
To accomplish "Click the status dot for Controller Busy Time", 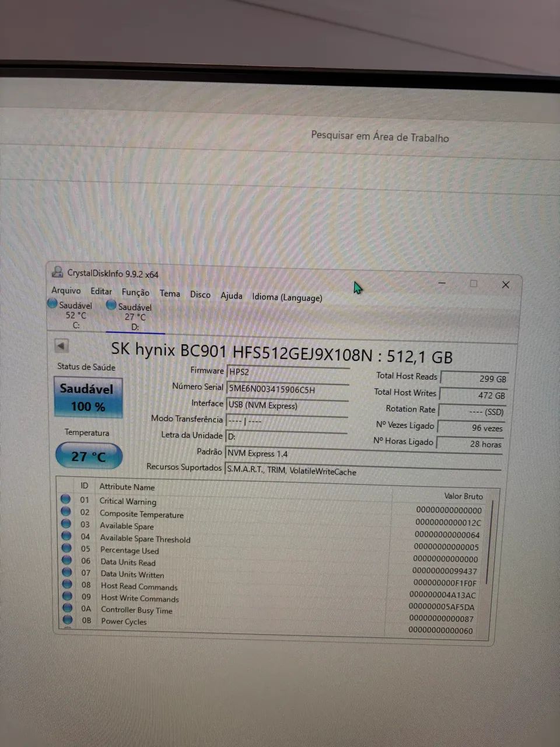I will [x=68, y=608].
